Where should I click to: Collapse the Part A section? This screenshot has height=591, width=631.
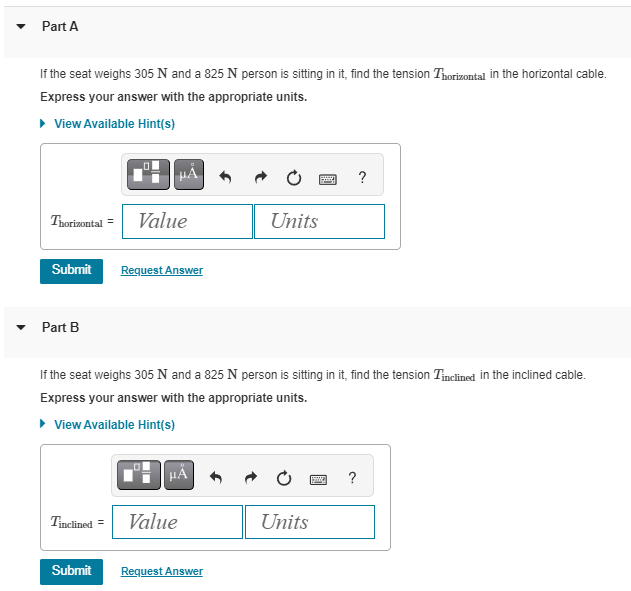click(21, 27)
